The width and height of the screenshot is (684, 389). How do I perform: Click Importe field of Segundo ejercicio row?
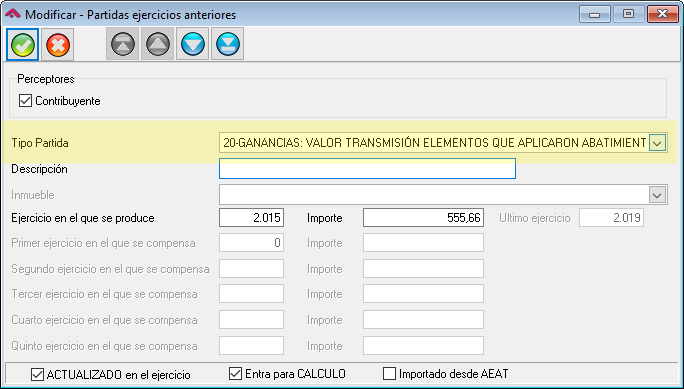point(423,269)
